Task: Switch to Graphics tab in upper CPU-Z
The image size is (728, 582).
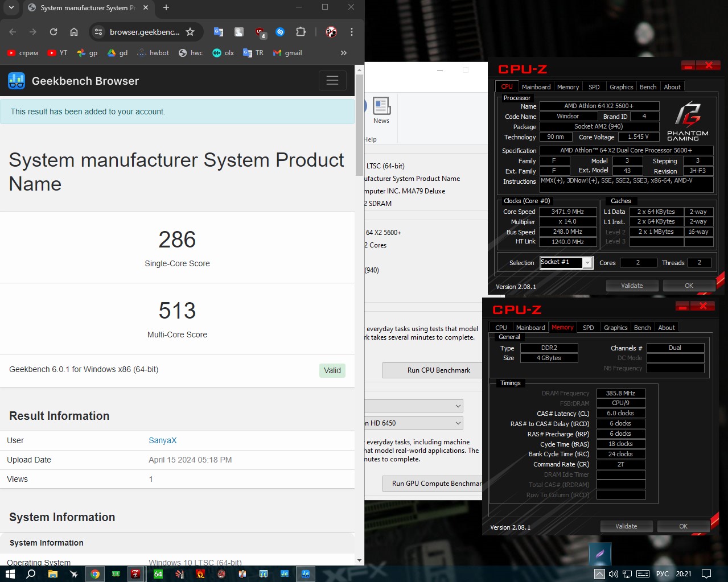Action: (621, 87)
